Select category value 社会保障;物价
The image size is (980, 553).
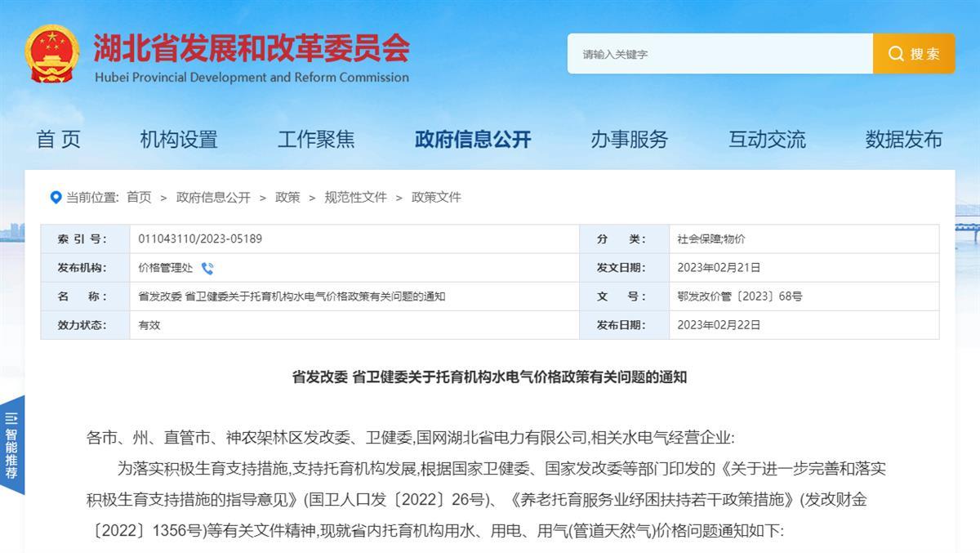711,239
